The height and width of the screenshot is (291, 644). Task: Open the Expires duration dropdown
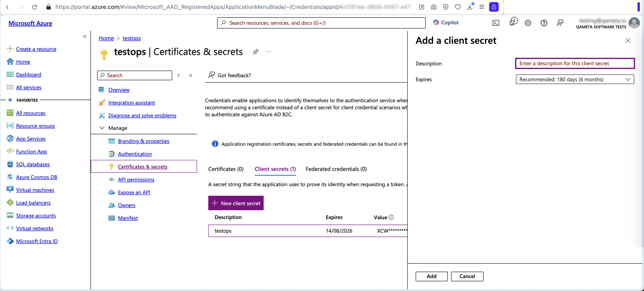pos(575,79)
